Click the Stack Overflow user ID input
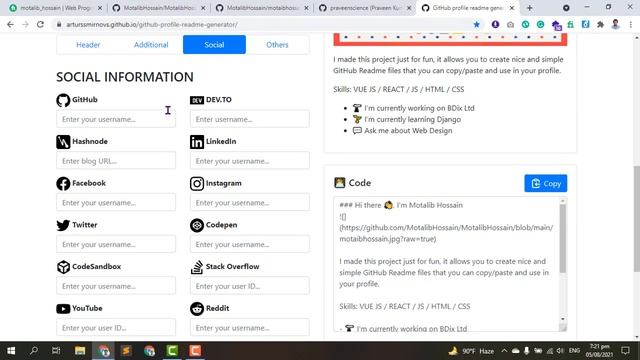The width and height of the screenshot is (640, 360). (249, 286)
